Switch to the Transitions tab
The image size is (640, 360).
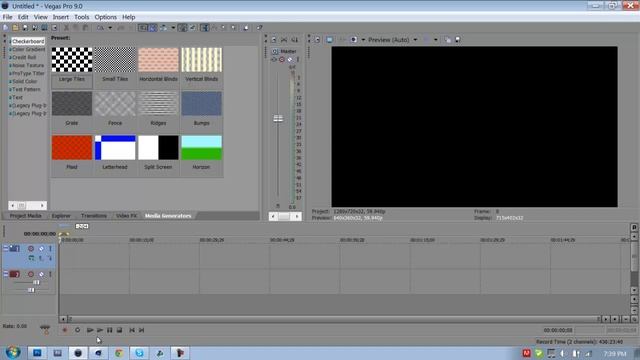[93, 216]
